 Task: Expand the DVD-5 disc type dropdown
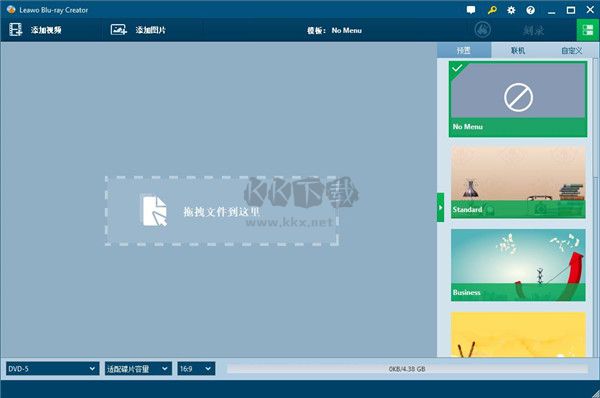(x=52, y=369)
